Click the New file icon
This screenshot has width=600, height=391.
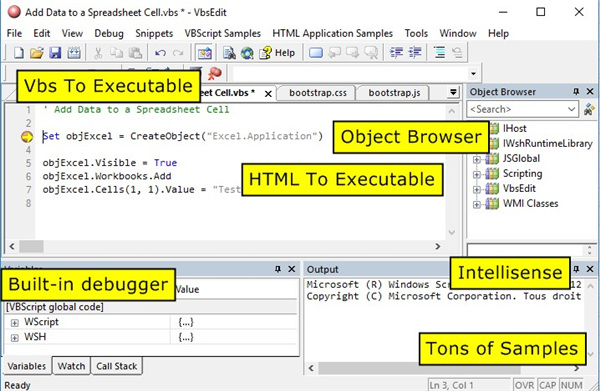pos(18,52)
